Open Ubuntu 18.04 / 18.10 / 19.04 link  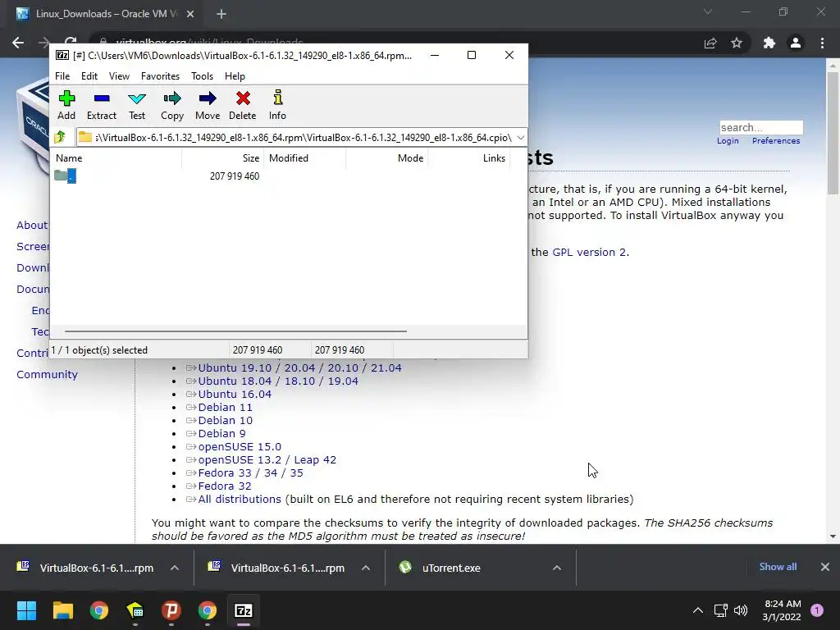(x=278, y=381)
